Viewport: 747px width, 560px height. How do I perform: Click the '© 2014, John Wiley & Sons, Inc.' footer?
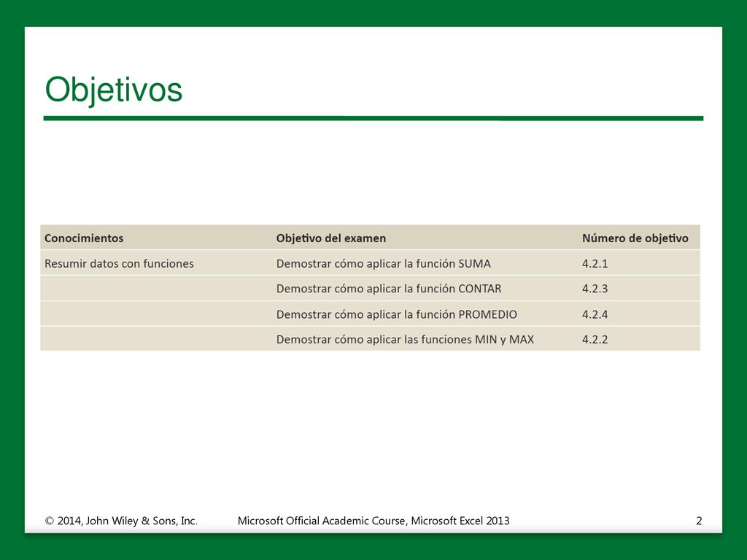tap(121, 521)
